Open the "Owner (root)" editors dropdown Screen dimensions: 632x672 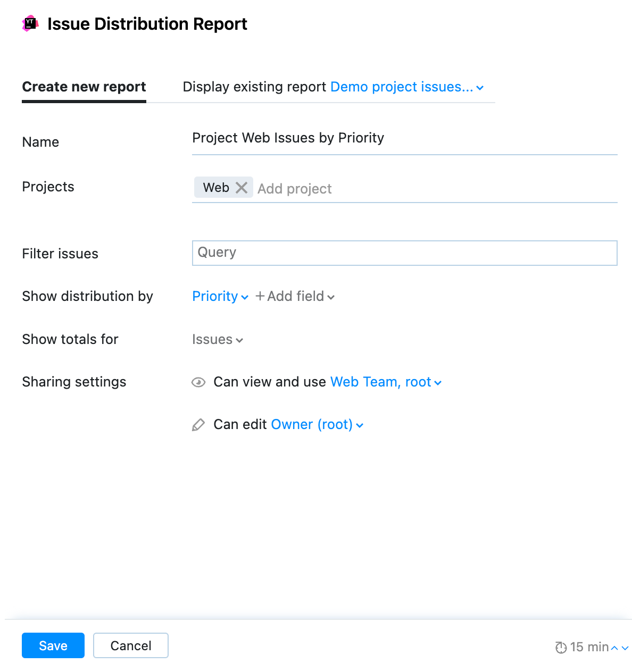pyautogui.click(x=317, y=424)
